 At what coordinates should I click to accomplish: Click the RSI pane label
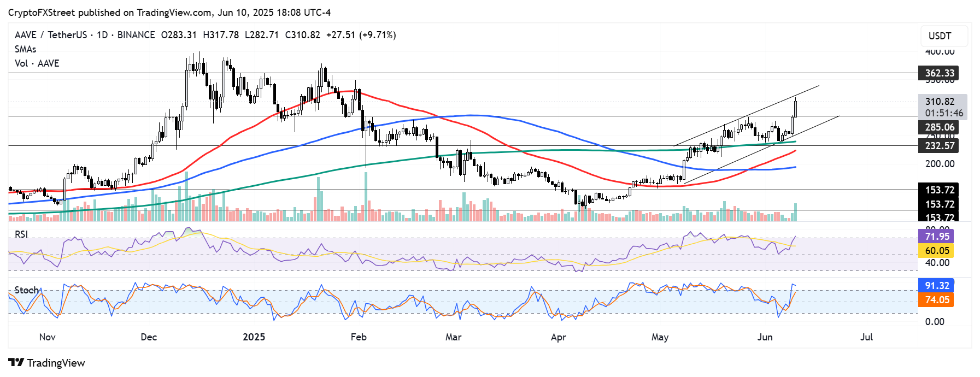tap(21, 234)
